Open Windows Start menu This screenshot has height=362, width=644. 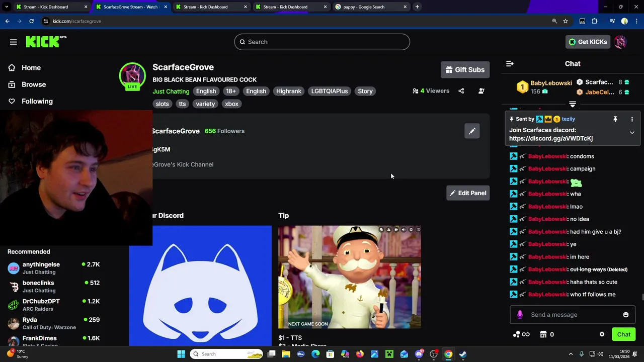pos(181,354)
